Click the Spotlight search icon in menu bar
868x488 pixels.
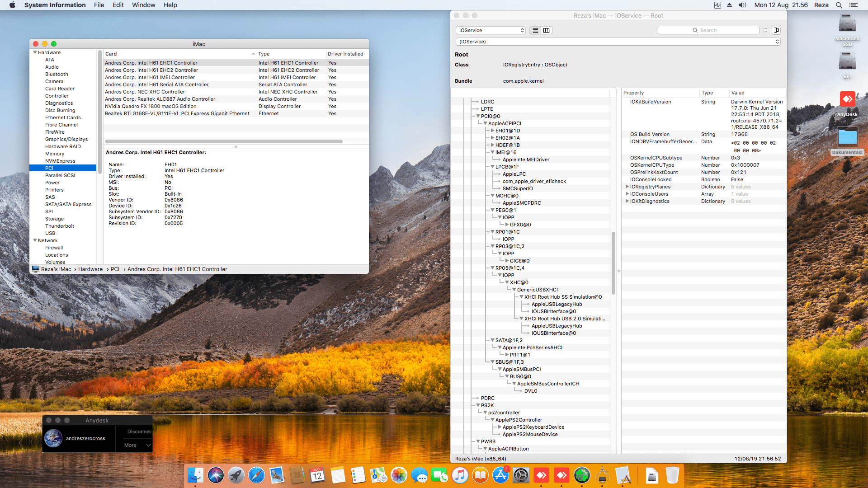839,5
